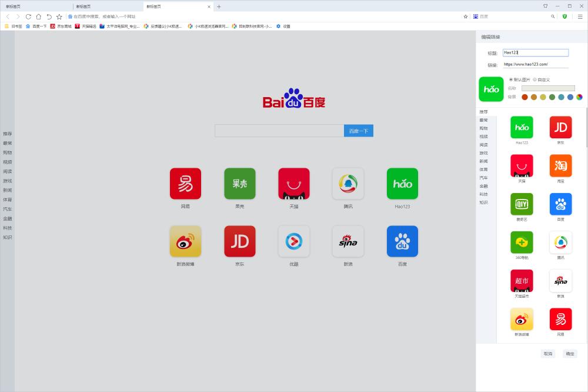This screenshot has height=392, width=588.
Task: Open the Hao123 tile on the page grid
Action: coord(402,184)
